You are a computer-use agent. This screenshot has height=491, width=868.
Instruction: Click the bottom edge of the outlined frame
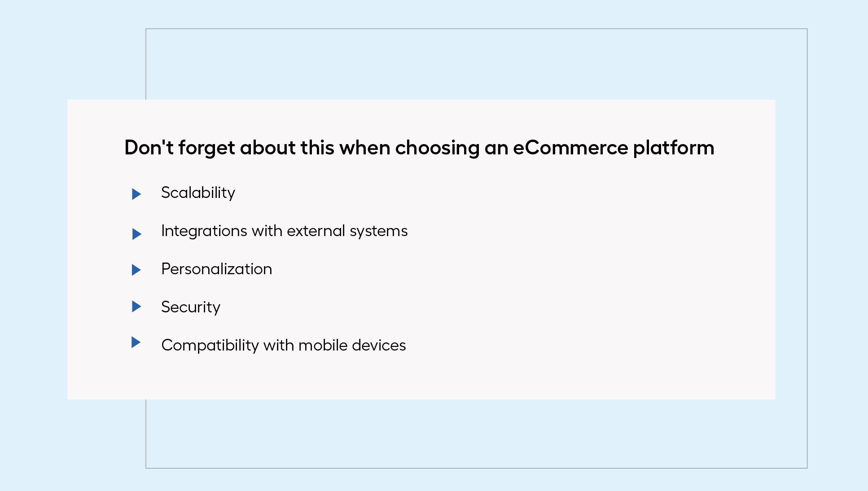[476, 468]
